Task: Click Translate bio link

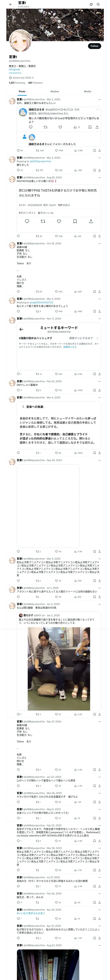Action: [15, 73]
